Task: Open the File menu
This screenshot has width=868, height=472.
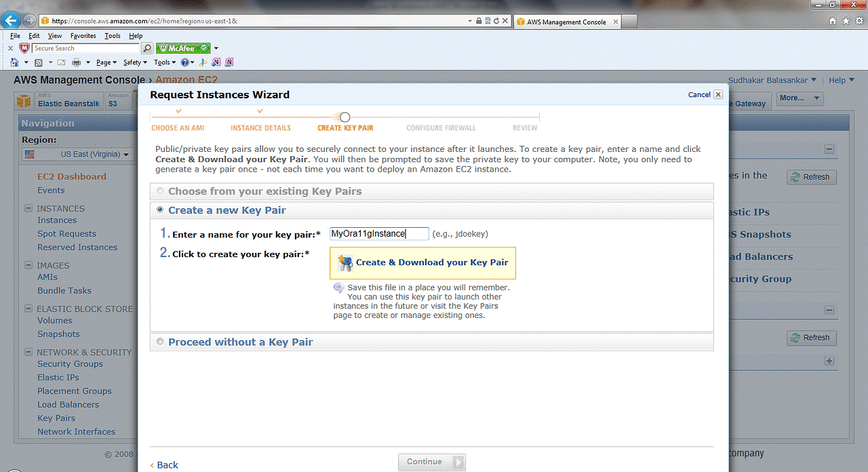Action: click(15, 36)
